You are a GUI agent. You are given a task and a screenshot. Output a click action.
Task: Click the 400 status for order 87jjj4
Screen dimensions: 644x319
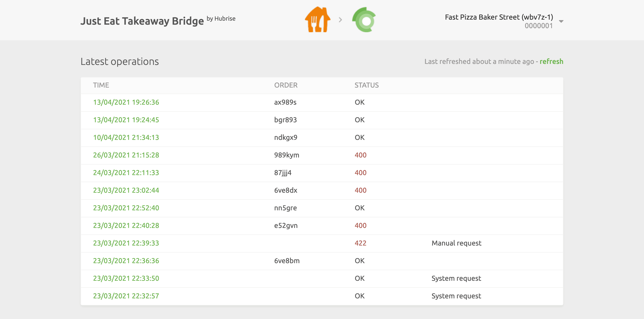[x=360, y=173]
